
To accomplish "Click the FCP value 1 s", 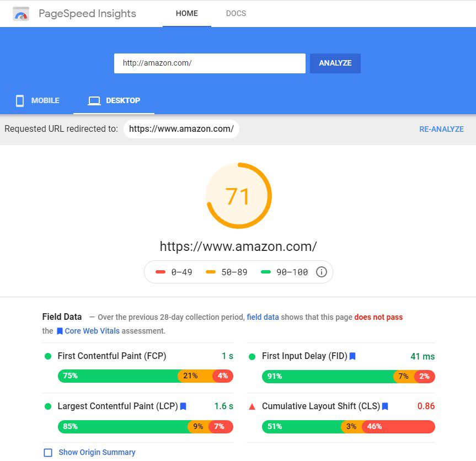I will [x=227, y=356].
